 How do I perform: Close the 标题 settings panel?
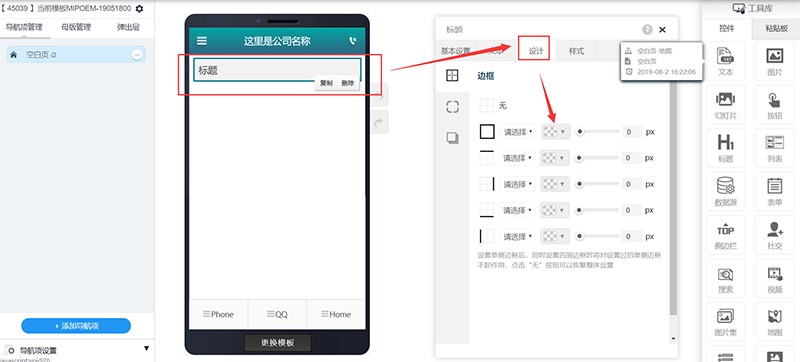pos(662,30)
